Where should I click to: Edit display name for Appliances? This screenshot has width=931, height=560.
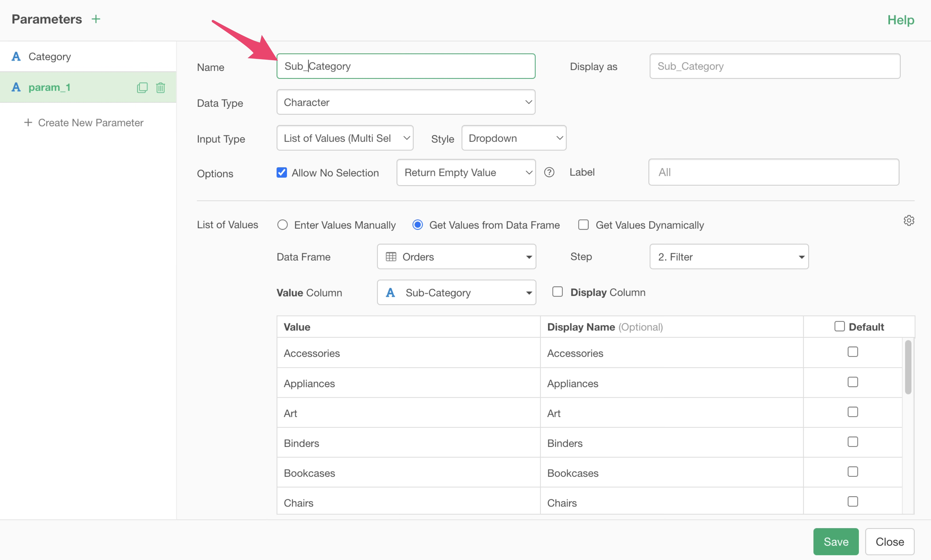pyautogui.click(x=672, y=383)
